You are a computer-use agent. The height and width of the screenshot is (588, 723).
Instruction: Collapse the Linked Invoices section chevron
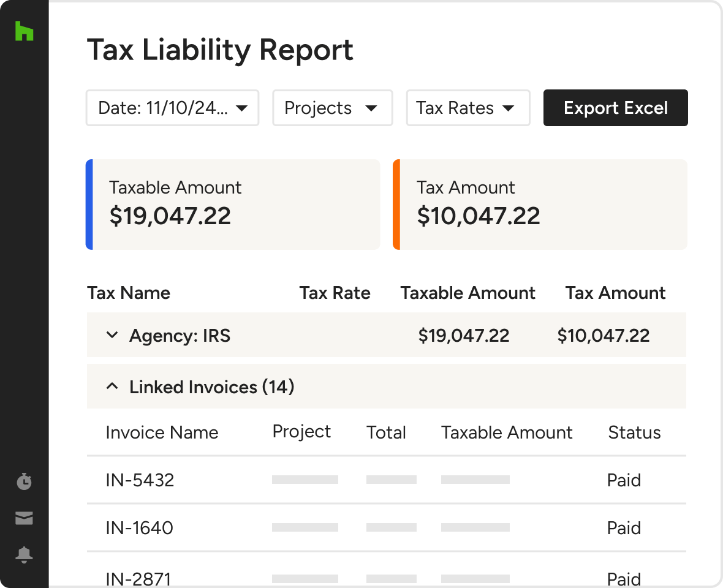pos(112,386)
